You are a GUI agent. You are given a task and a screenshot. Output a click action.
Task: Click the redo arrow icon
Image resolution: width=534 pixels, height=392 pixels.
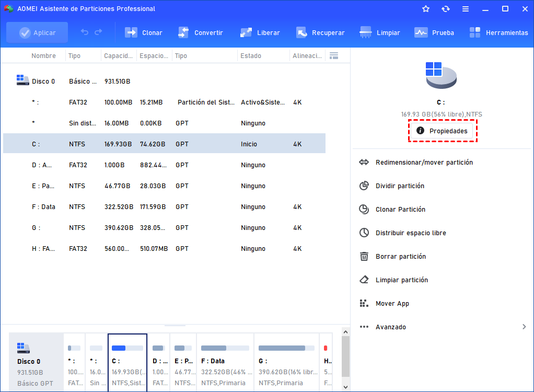[98, 32]
